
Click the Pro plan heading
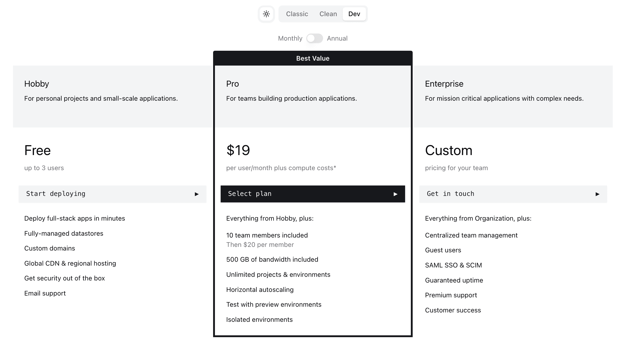(x=232, y=84)
